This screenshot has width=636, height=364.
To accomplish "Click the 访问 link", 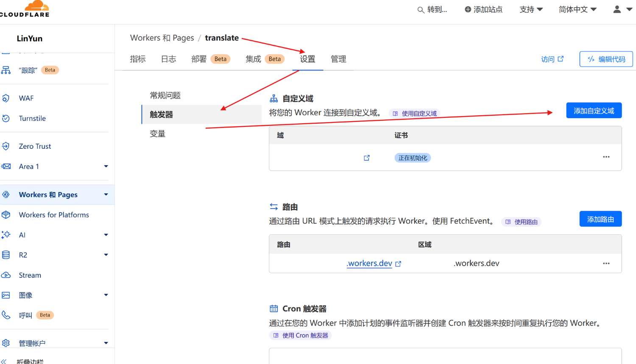I will tap(552, 59).
